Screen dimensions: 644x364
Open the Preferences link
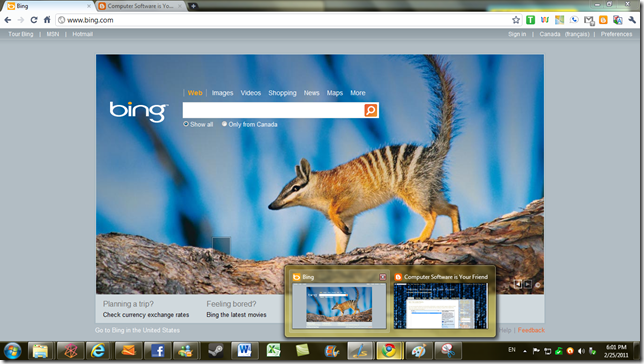616,34
